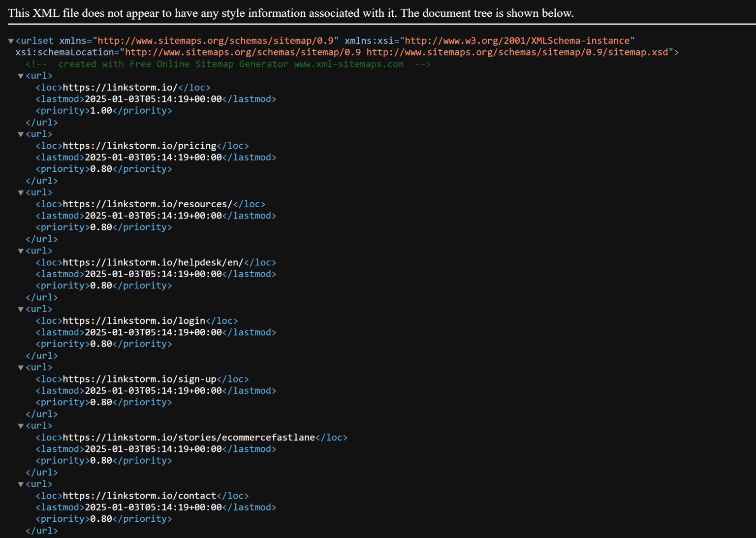The image size is (756, 538).
Task: Click the priority 0.80 value under the sign-up URL
Action: [101, 402]
